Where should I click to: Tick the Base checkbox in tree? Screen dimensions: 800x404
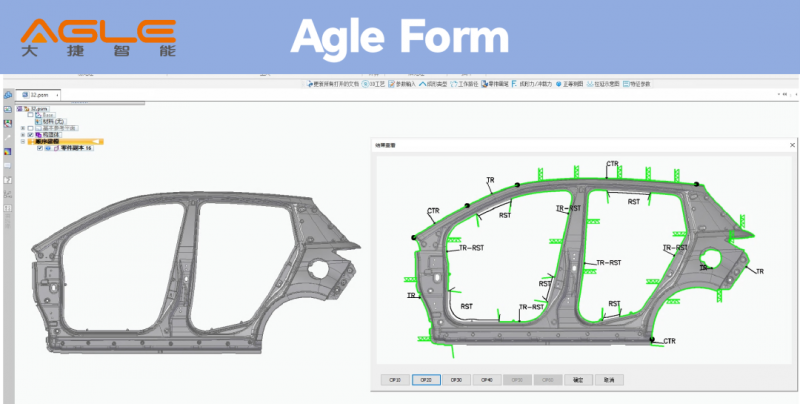31,115
